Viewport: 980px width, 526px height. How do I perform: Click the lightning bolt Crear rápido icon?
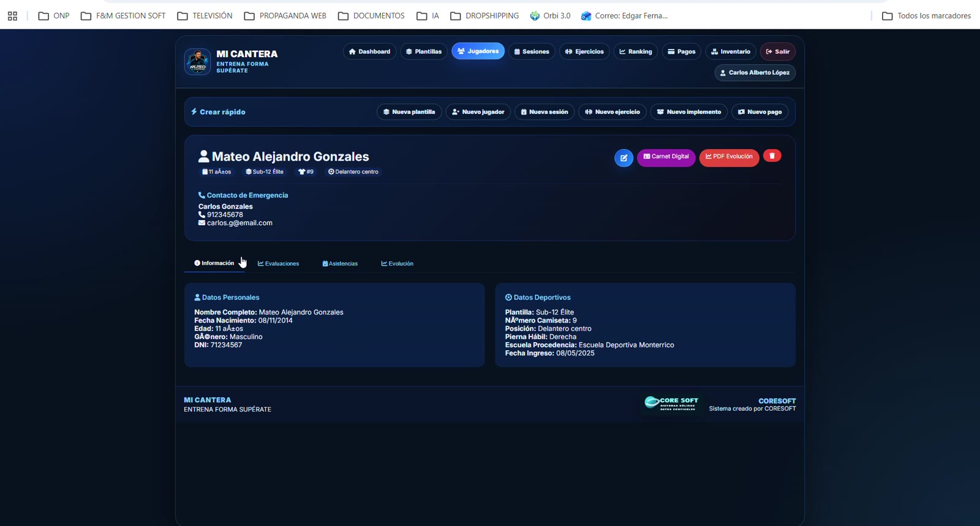194,112
